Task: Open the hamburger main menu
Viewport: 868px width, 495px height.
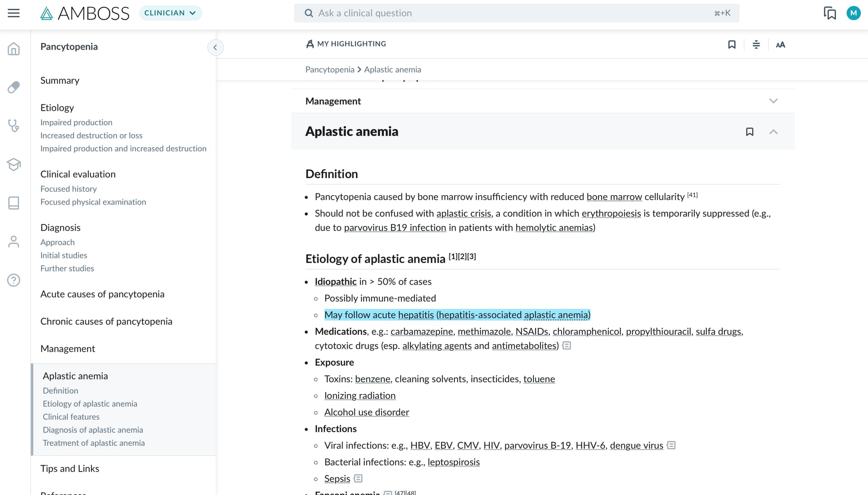Action: [x=14, y=13]
